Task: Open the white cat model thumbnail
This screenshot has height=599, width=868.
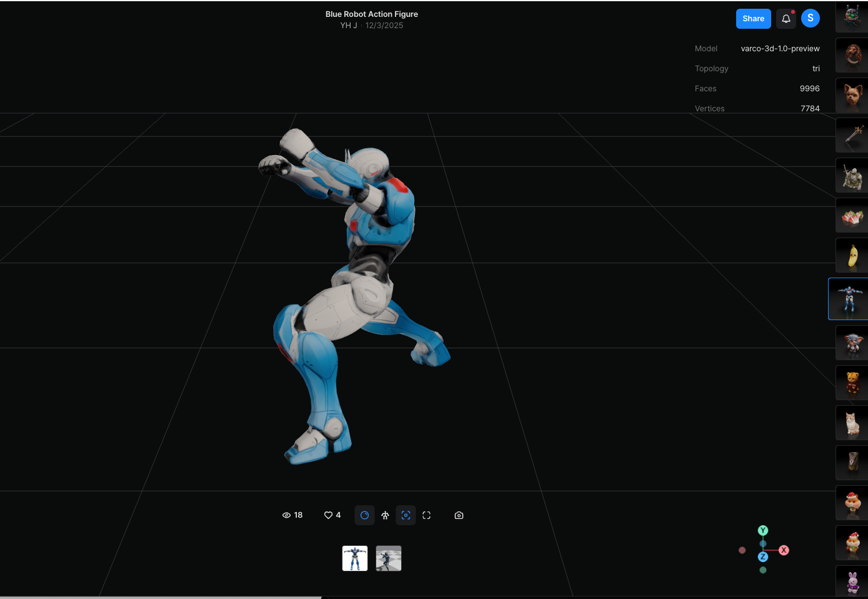Action: (852, 423)
